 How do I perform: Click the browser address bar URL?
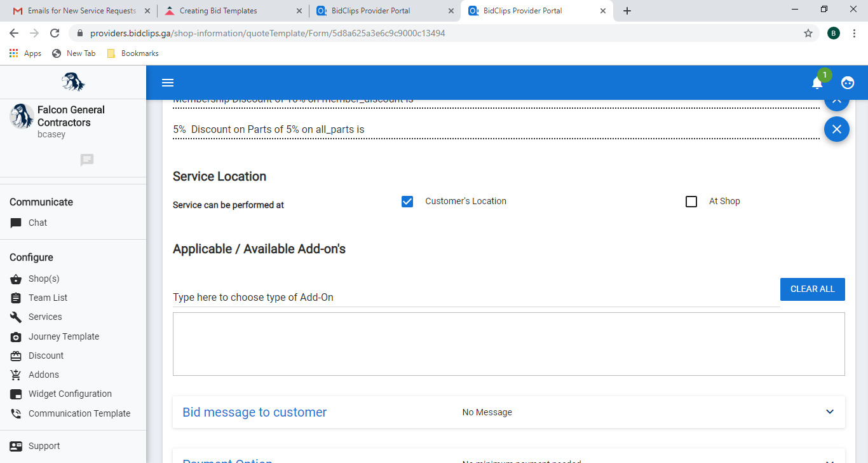click(x=268, y=33)
